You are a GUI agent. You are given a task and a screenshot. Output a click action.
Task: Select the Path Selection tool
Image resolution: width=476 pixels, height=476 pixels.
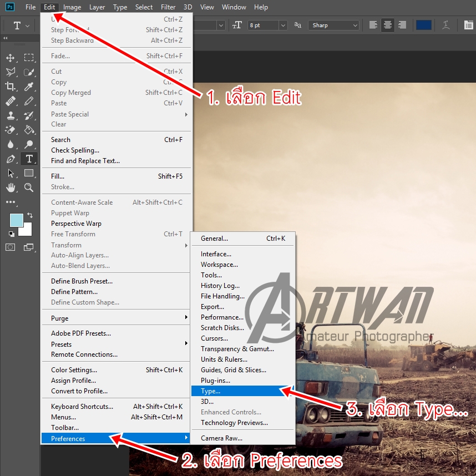11,173
